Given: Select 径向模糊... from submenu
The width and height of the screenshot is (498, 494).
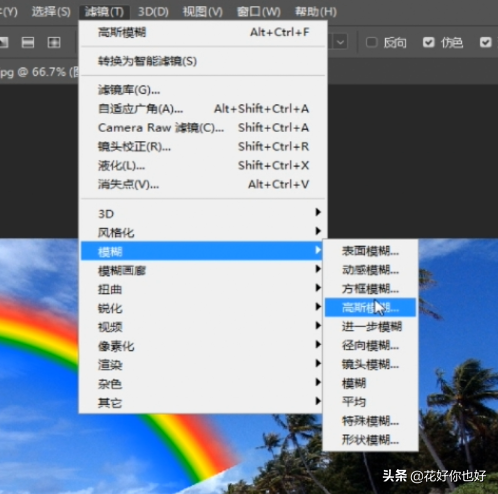Looking at the screenshot, I should pyautogui.click(x=370, y=346).
